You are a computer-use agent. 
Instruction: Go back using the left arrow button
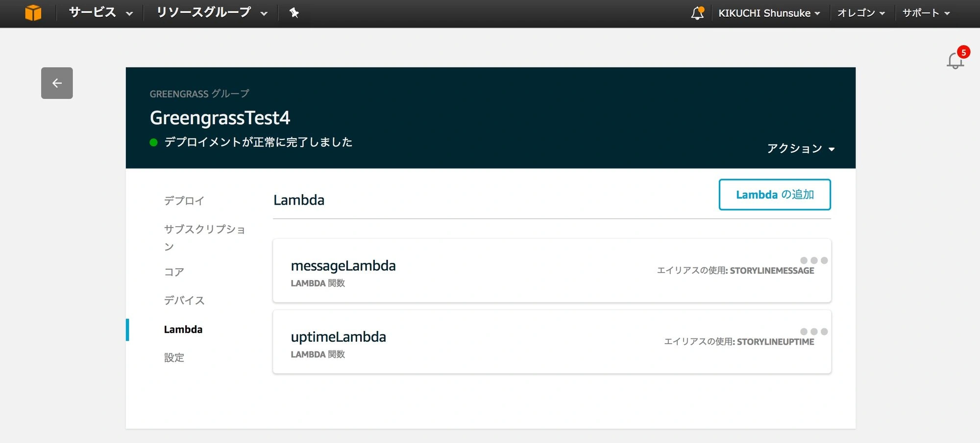coord(57,83)
